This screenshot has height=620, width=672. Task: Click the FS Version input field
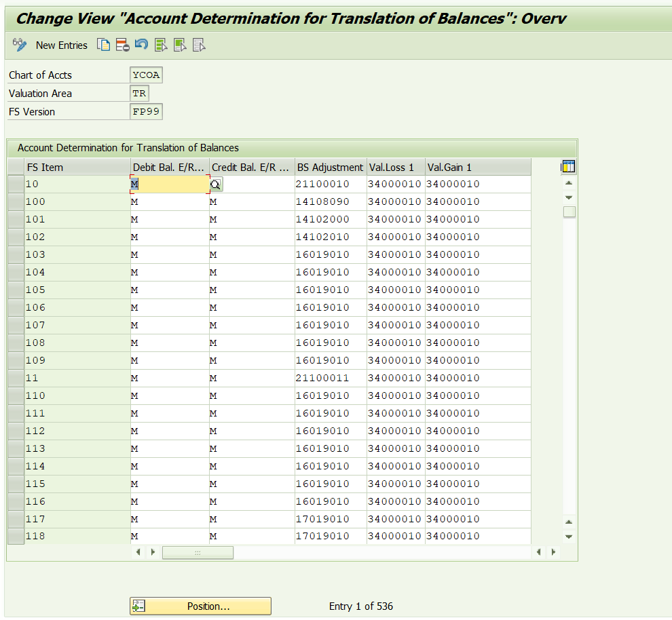145,111
